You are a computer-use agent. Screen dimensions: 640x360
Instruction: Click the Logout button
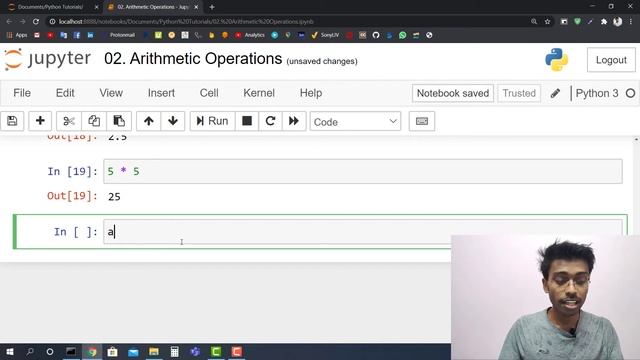[x=611, y=60]
